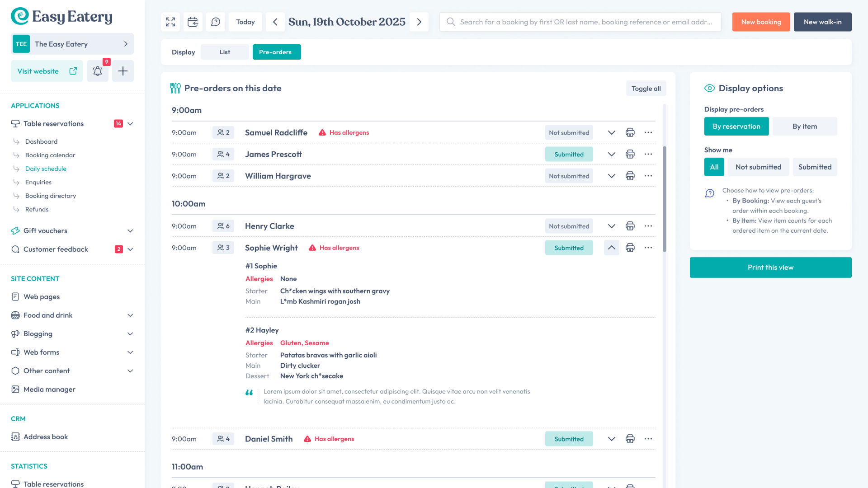Click Print this view button
Viewport: 868px width, 488px height.
(x=770, y=267)
